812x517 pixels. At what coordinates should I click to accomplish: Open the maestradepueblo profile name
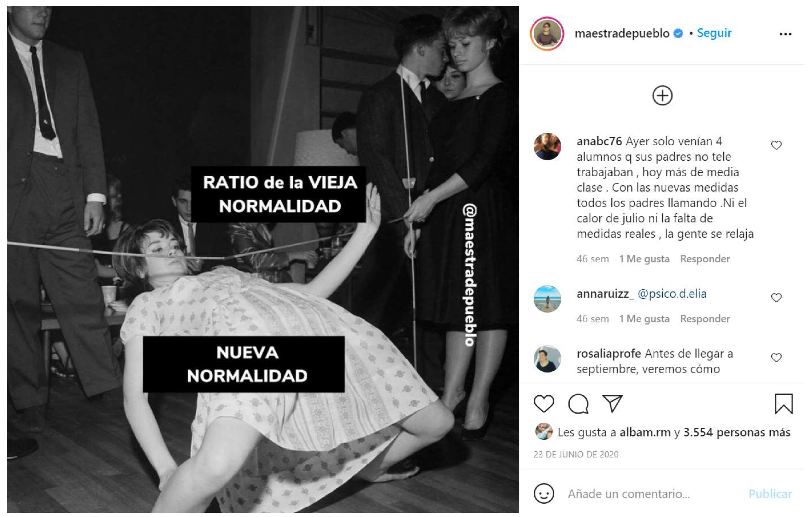click(x=622, y=33)
